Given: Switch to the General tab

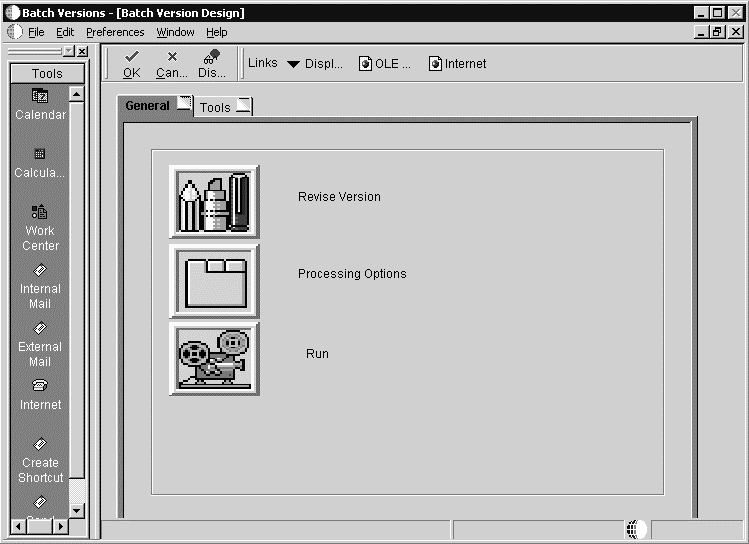Looking at the screenshot, I should [156, 106].
